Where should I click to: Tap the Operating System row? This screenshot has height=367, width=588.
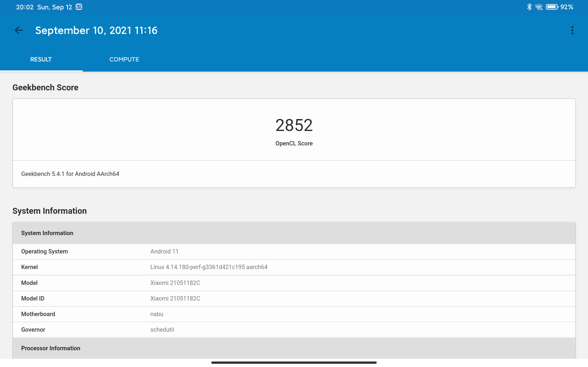pos(294,251)
